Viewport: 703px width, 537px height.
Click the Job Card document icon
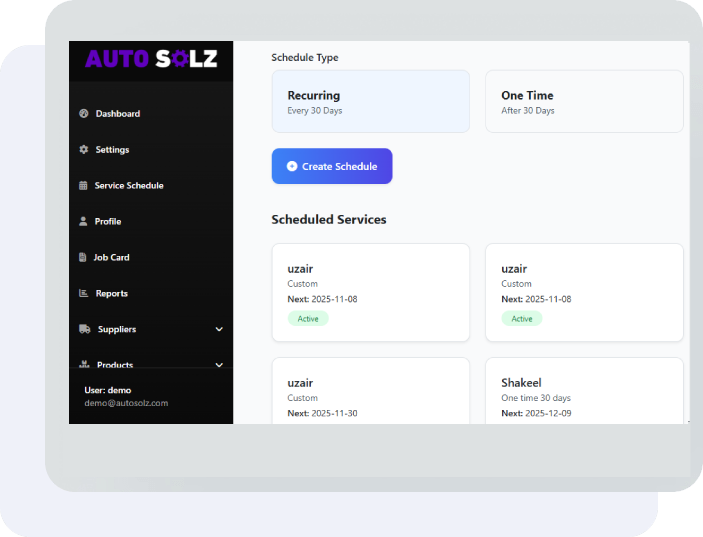tap(84, 258)
